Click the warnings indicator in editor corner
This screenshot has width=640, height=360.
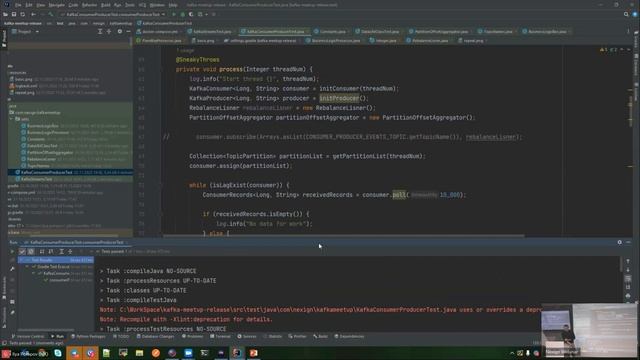(608, 50)
